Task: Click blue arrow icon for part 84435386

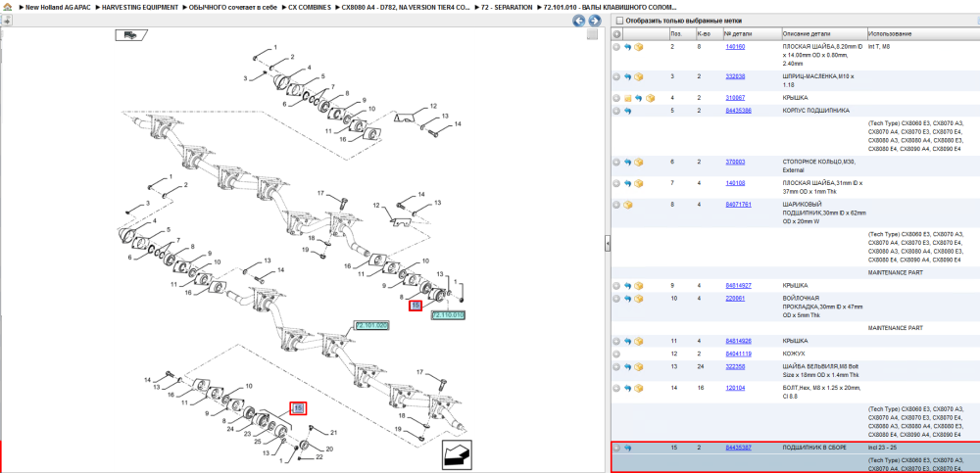Action: [x=628, y=111]
